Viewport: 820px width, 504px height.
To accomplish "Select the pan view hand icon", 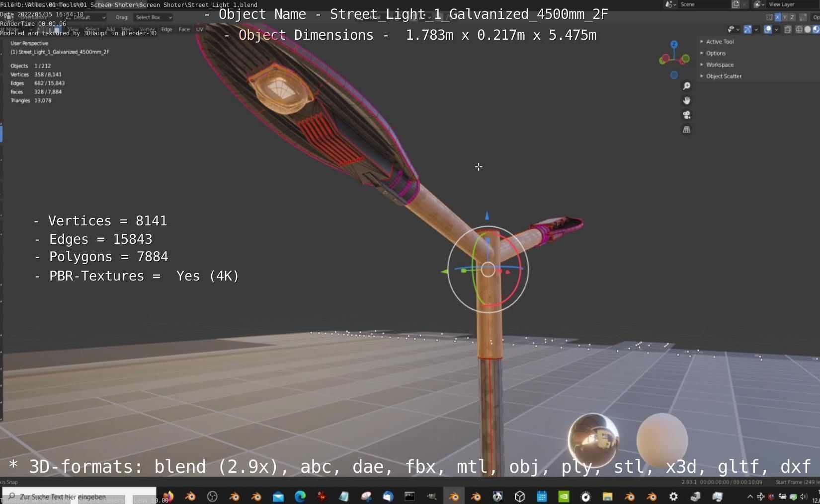I will (686, 100).
